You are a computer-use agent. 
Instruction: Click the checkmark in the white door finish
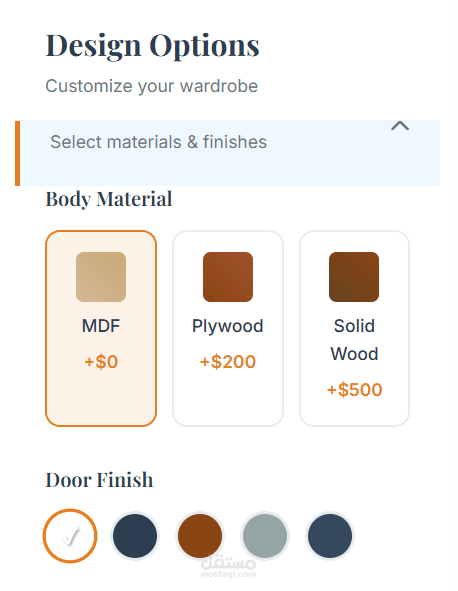click(x=70, y=536)
